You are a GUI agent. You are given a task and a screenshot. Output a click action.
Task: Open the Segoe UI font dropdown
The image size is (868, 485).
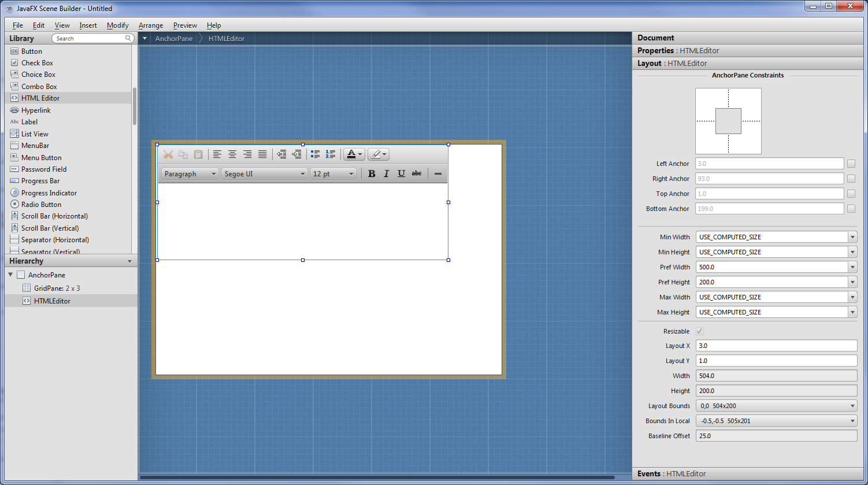264,174
